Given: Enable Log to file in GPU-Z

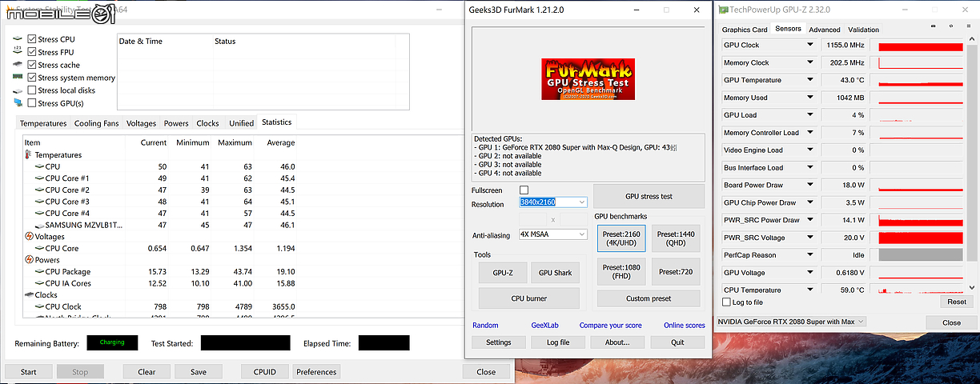Looking at the screenshot, I should coord(727,302).
